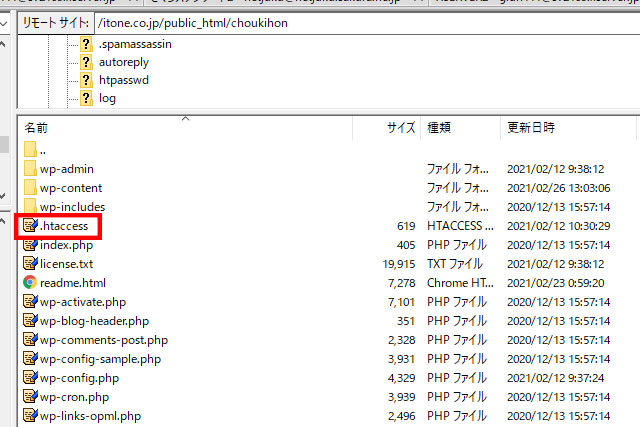Viewport: 640px width, 427px height.
Task: Click the TXT ファイル type cell
Action: point(455,264)
